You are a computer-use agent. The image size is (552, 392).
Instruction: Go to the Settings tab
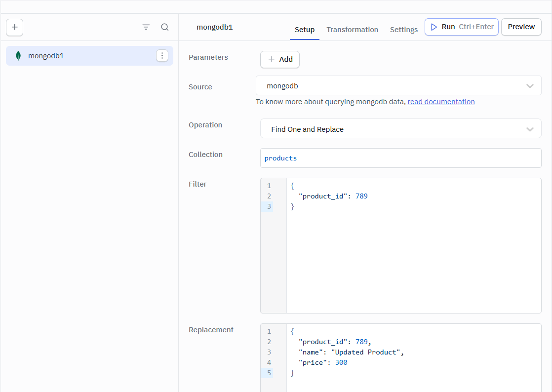(403, 30)
